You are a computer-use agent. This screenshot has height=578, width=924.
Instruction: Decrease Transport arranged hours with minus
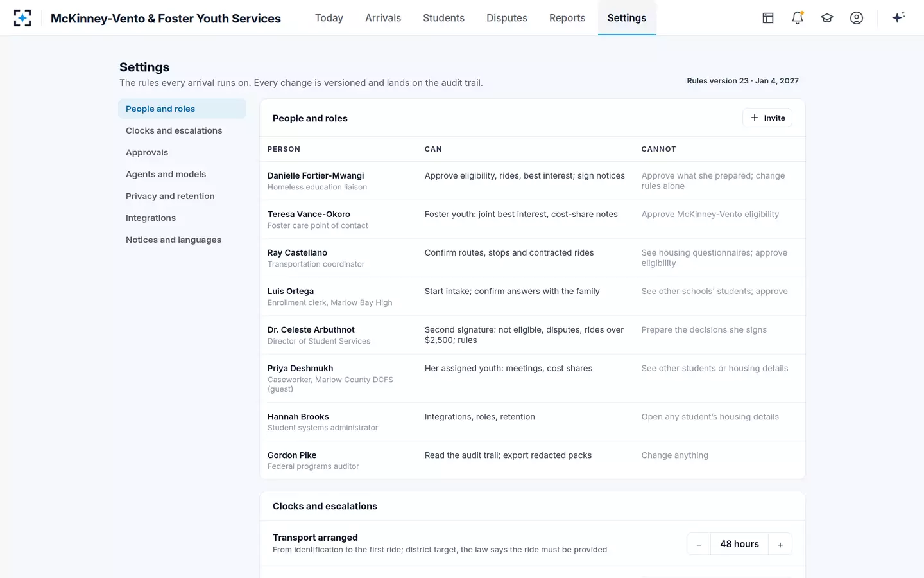699,544
